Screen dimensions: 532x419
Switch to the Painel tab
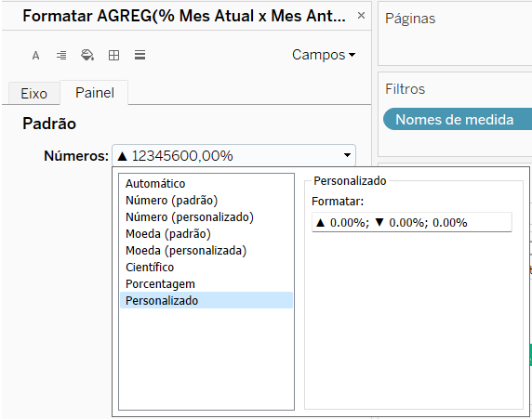coord(95,93)
